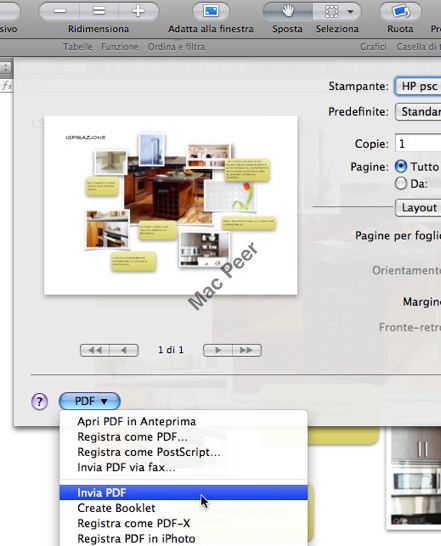Viewport: 441px width, 546px height.
Task: Choose Create Booklet menu item
Action: 184,508
